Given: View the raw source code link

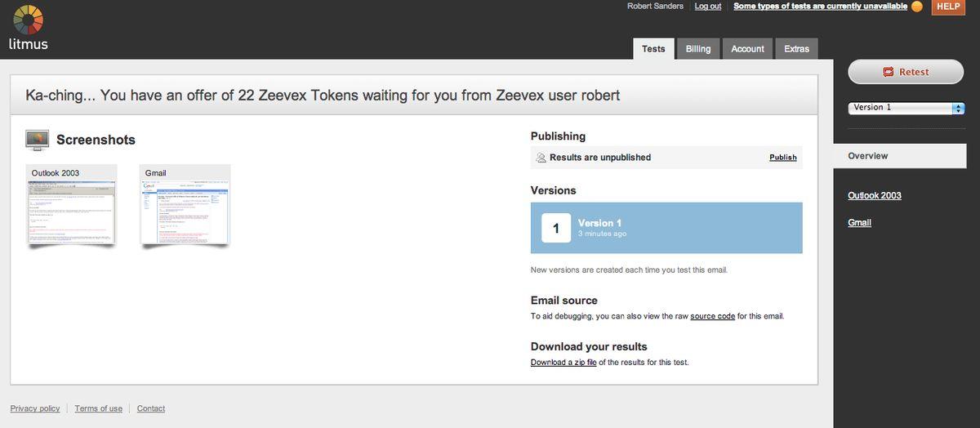Looking at the screenshot, I should pos(713,316).
